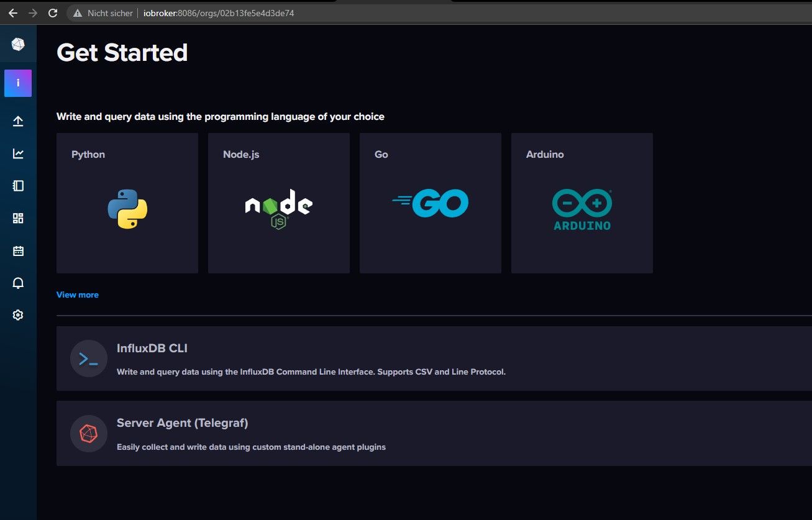Click the Go logo
This screenshot has width=812, height=520.
click(430, 203)
